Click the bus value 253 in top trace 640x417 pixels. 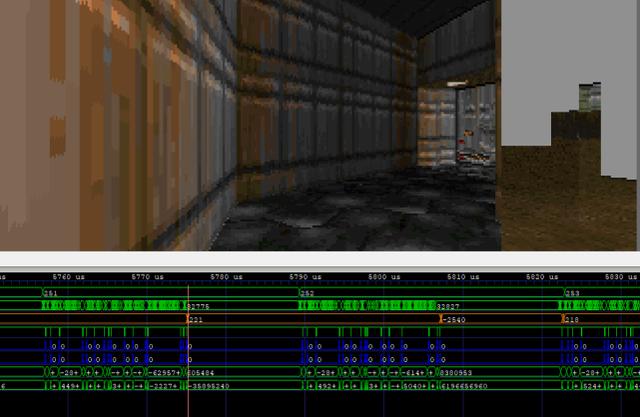click(x=573, y=293)
